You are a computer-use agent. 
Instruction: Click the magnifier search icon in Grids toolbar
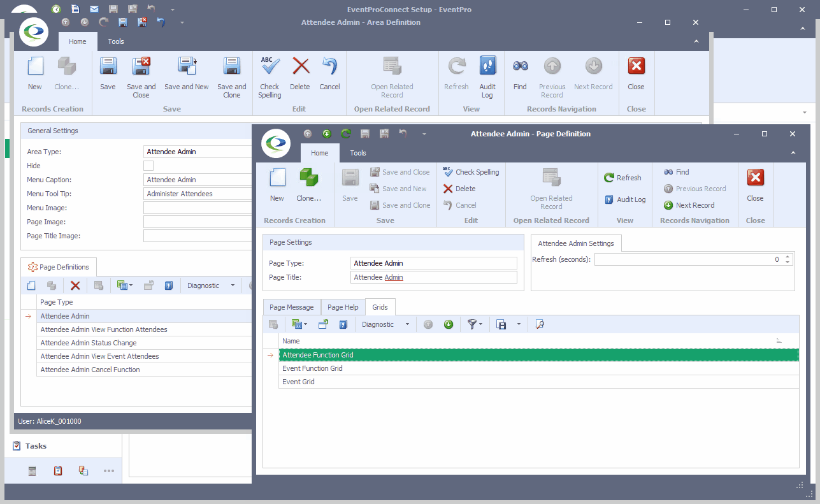540,324
